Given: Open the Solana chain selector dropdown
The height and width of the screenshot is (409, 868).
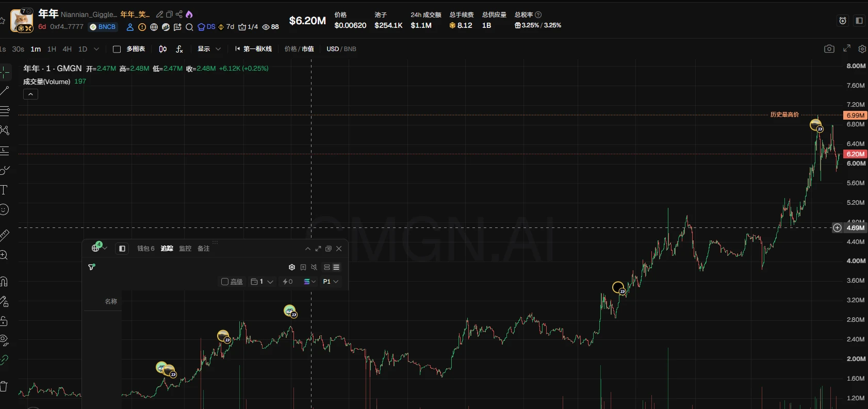Looking at the screenshot, I should point(309,282).
